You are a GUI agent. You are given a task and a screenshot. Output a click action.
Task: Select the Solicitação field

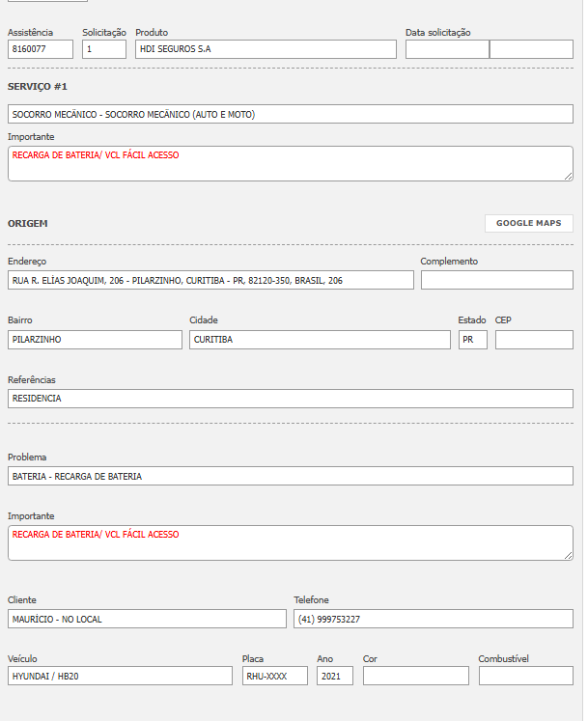[x=103, y=49]
